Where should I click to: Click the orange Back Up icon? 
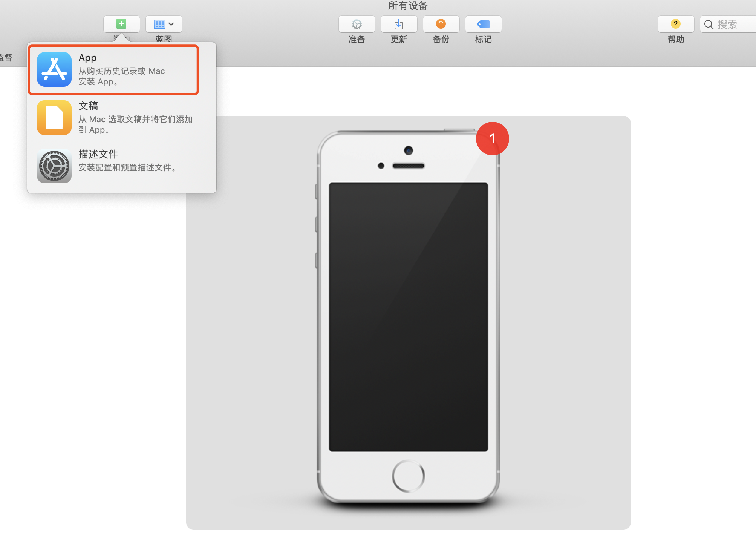coord(441,24)
